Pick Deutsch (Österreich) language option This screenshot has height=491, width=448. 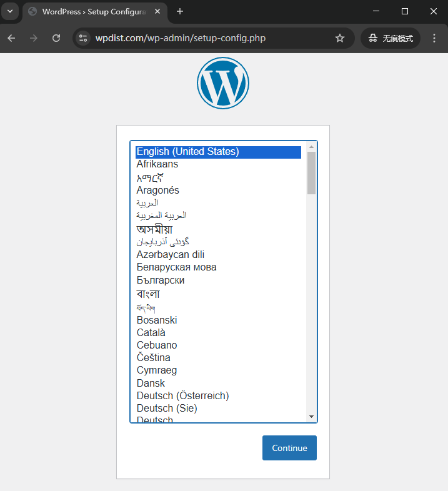pyautogui.click(x=182, y=395)
